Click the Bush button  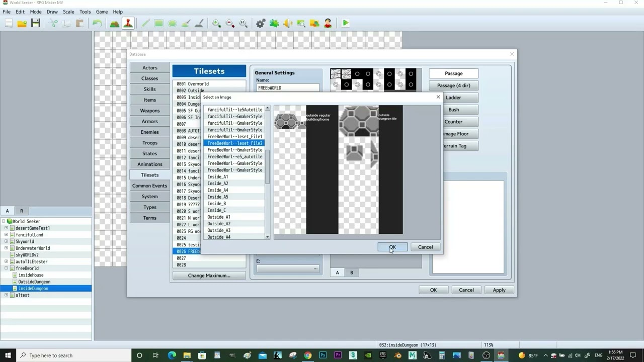(453, 110)
